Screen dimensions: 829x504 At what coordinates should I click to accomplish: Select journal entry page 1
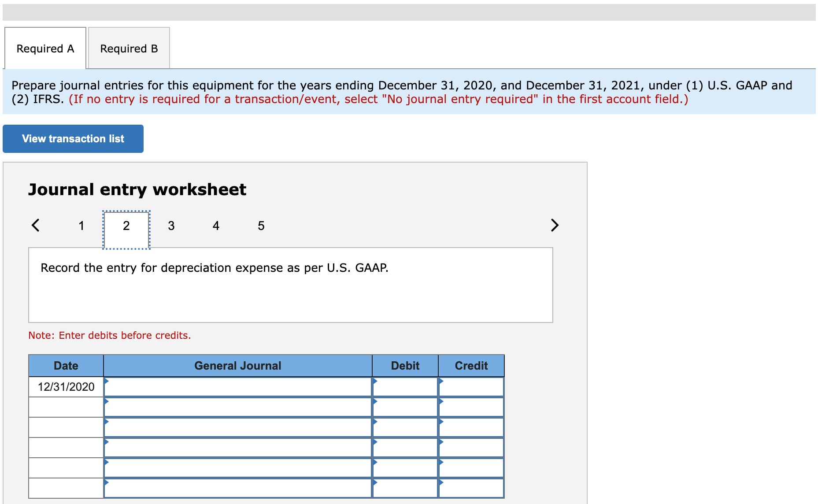tap(81, 226)
